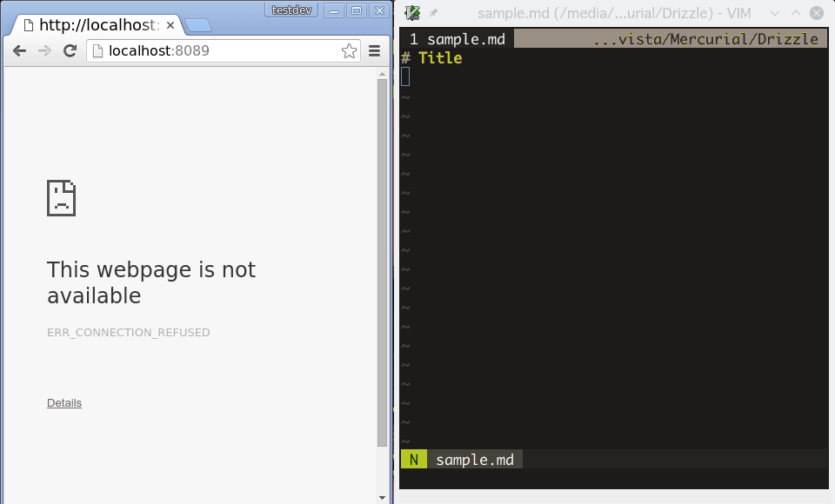Focus the localhost:8089 address bar
This screenshot has height=504, width=835.
click(x=224, y=51)
